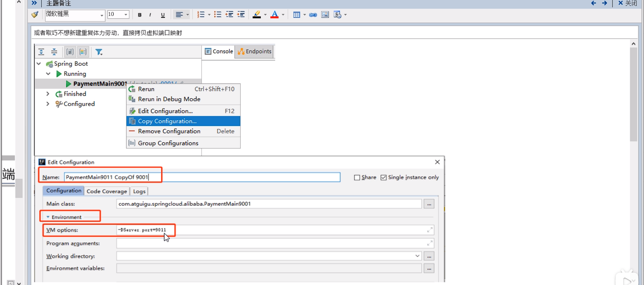Open the Endpoints tab
644x285 pixels.
(255, 51)
